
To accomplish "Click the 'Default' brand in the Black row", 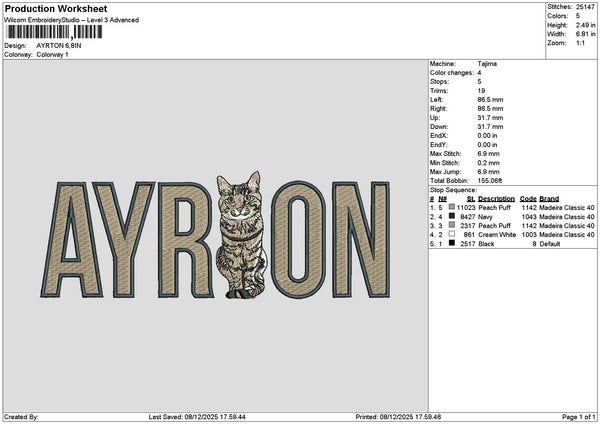I will [550, 244].
